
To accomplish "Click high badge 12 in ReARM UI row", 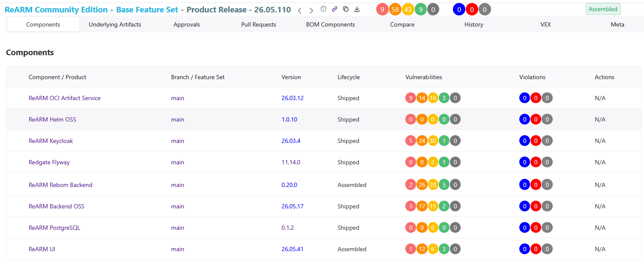I will click(x=422, y=249).
